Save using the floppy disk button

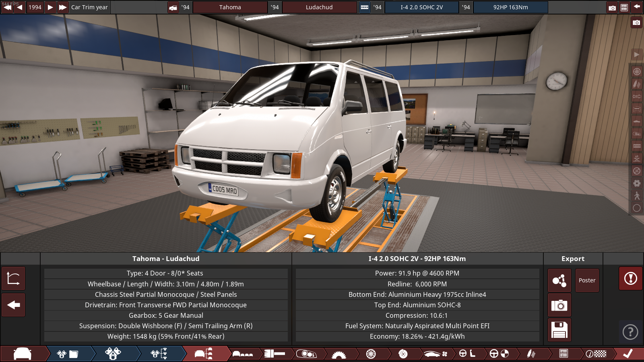pos(559,330)
